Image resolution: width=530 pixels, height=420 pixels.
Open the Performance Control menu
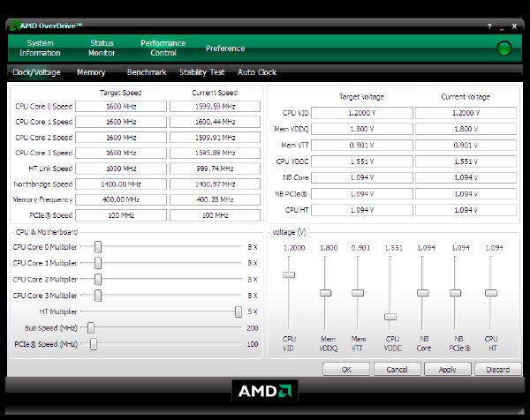pyautogui.click(x=163, y=48)
